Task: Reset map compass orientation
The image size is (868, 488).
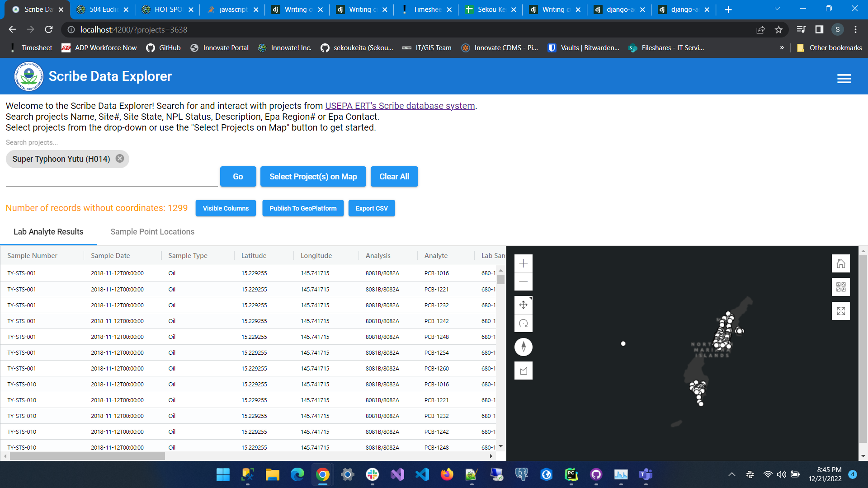Action: (524, 347)
